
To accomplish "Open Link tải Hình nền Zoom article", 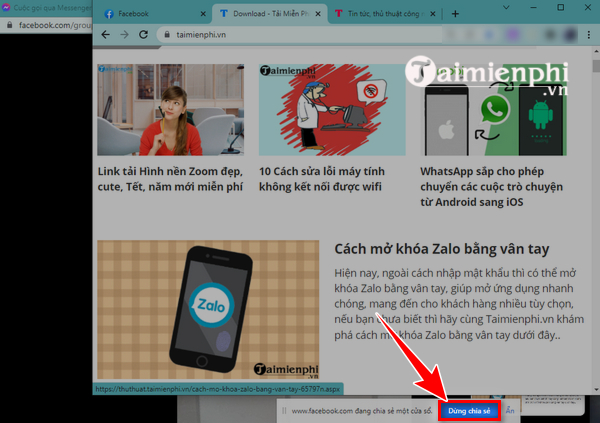I will click(170, 179).
